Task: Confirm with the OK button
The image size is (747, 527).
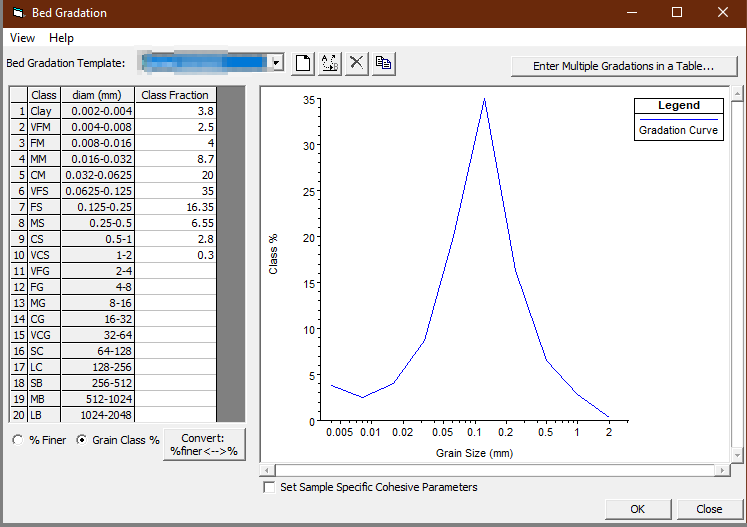Action: click(637, 509)
